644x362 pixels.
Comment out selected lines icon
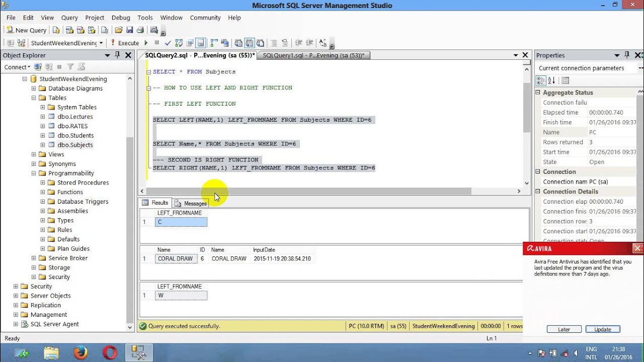273,43
